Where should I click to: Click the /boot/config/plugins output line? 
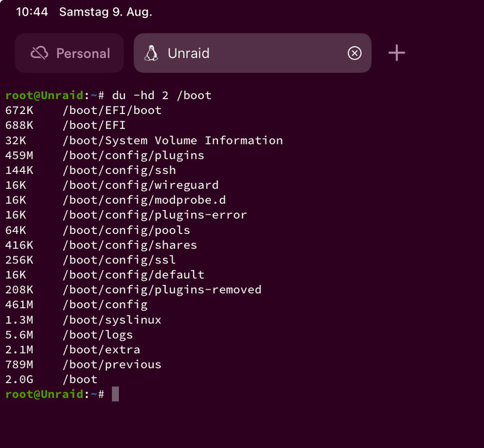(x=105, y=155)
